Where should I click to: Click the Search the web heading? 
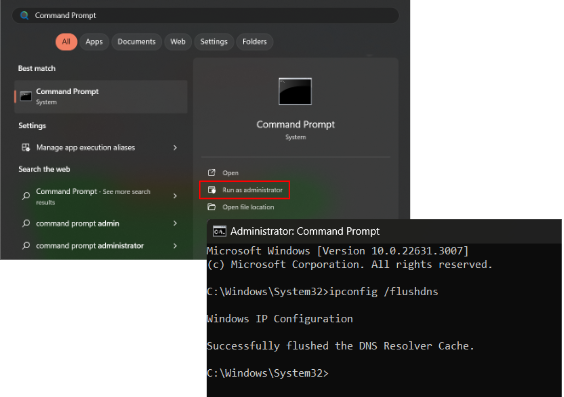click(44, 169)
